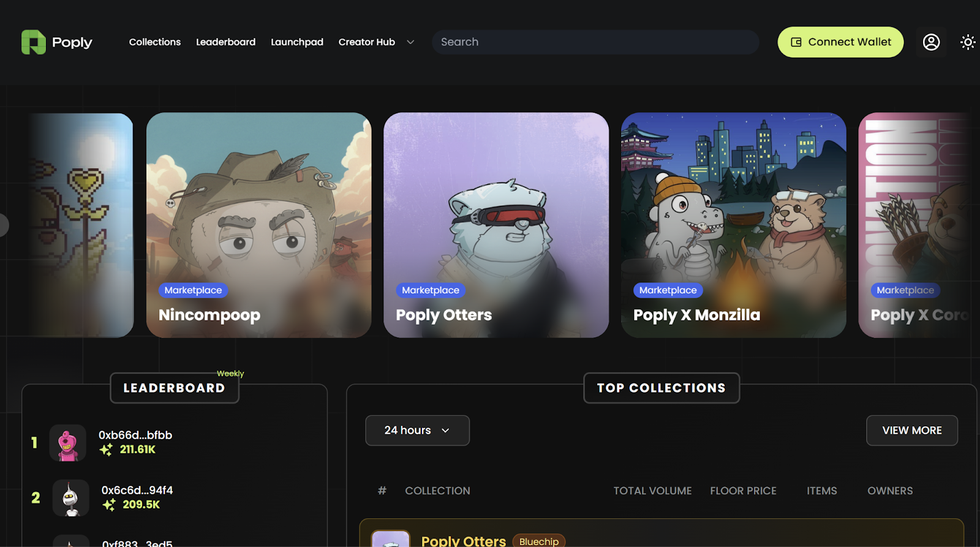Click the TOP COLLECTIONS heading
The width and height of the screenshot is (980, 547).
click(x=661, y=388)
